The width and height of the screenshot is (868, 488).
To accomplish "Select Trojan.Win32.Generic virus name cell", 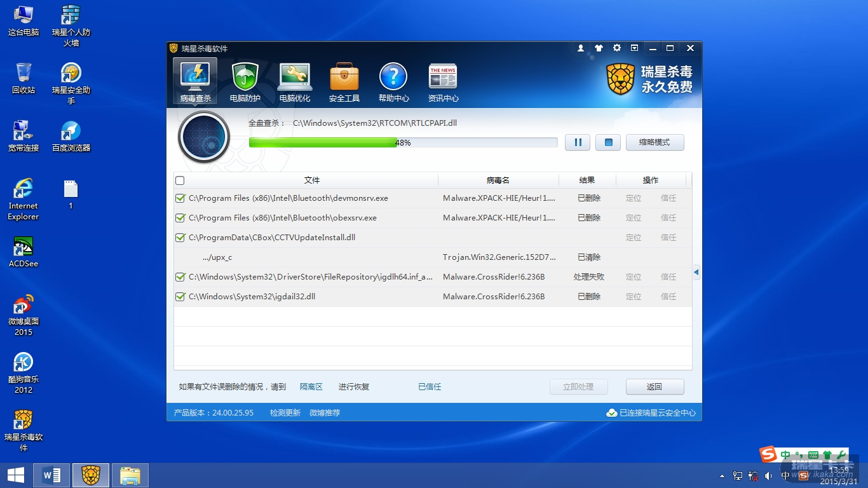I will point(499,257).
